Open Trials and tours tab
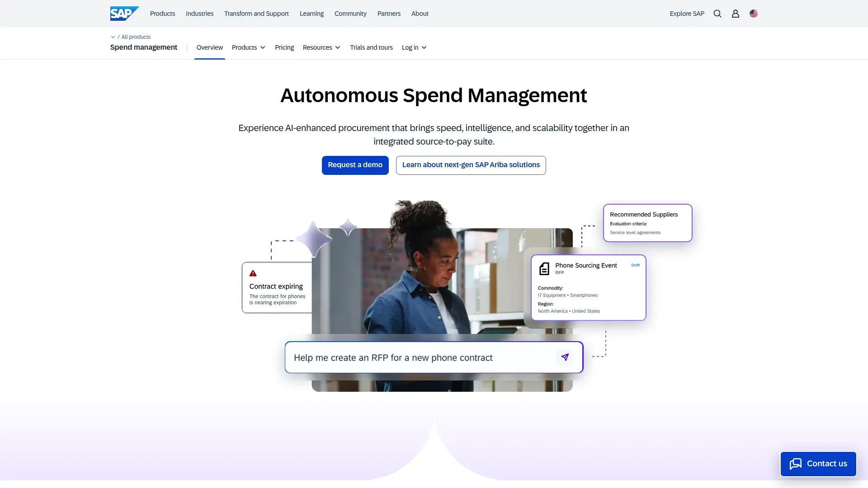The image size is (868, 488). 371,47
